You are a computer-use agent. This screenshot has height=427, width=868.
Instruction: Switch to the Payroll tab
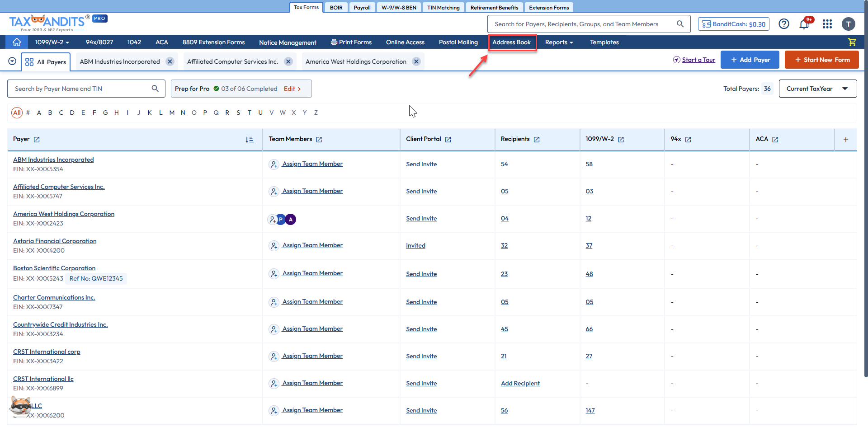tap(362, 7)
